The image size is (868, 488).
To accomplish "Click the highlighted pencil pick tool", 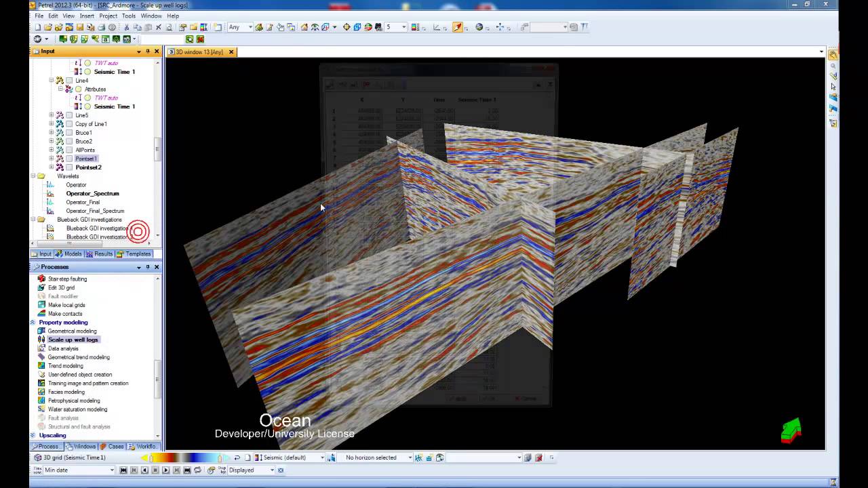I will [x=458, y=27].
